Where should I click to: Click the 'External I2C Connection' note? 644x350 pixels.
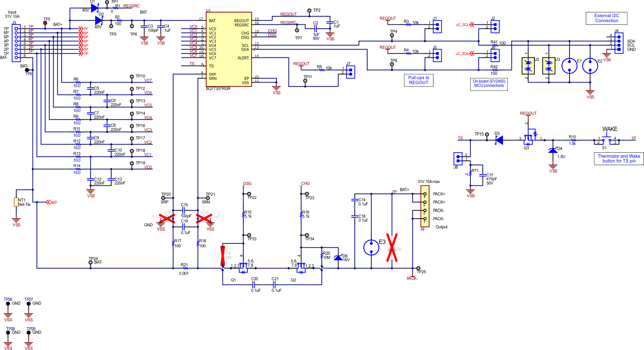pyautogui.click(x=607, y=18)
